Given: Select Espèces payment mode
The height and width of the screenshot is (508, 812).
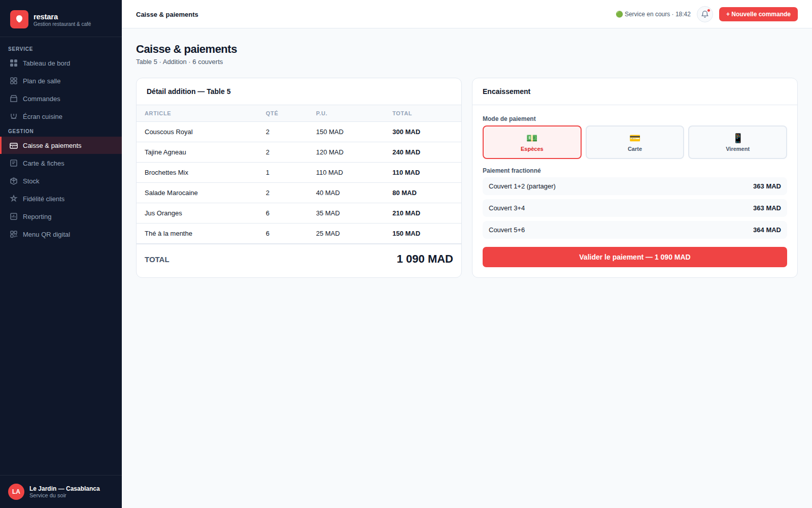Looking at the screenshot, I should pyautogui.click(x=532, y=142).
